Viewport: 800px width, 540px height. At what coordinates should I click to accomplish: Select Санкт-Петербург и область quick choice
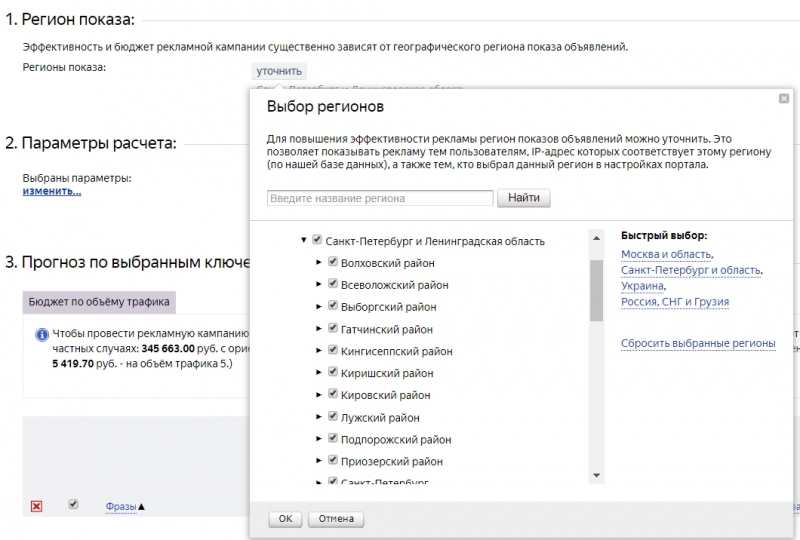pyautogui.click(x=691, y=270)
